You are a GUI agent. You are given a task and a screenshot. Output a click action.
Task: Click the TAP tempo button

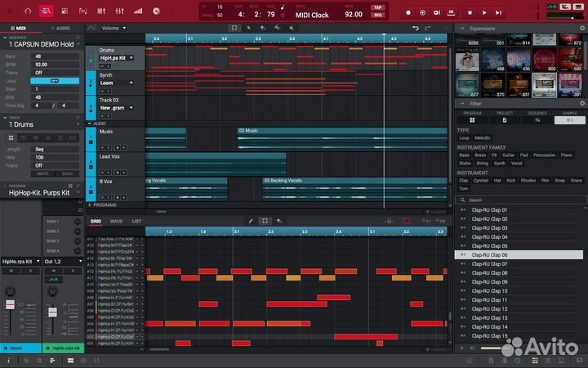[377, 7]
